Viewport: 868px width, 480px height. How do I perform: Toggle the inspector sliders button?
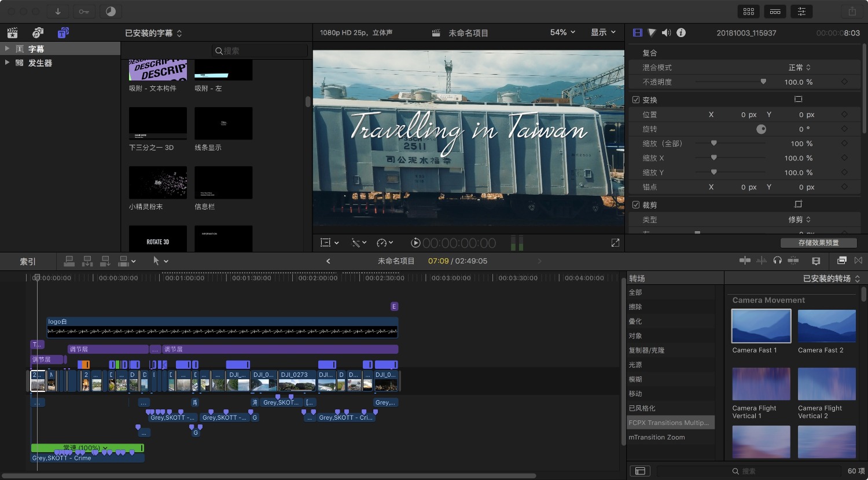pyautogui.click(x=801, y=12)
